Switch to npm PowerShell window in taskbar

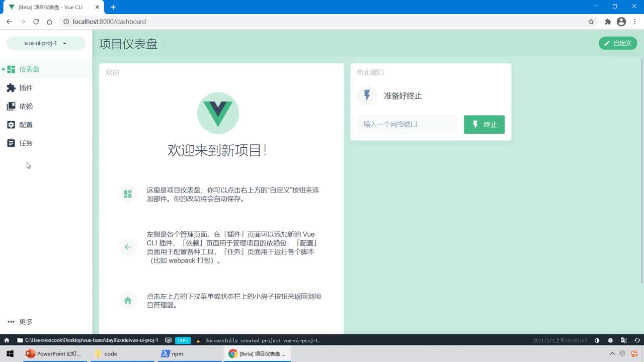click(189, 354)
